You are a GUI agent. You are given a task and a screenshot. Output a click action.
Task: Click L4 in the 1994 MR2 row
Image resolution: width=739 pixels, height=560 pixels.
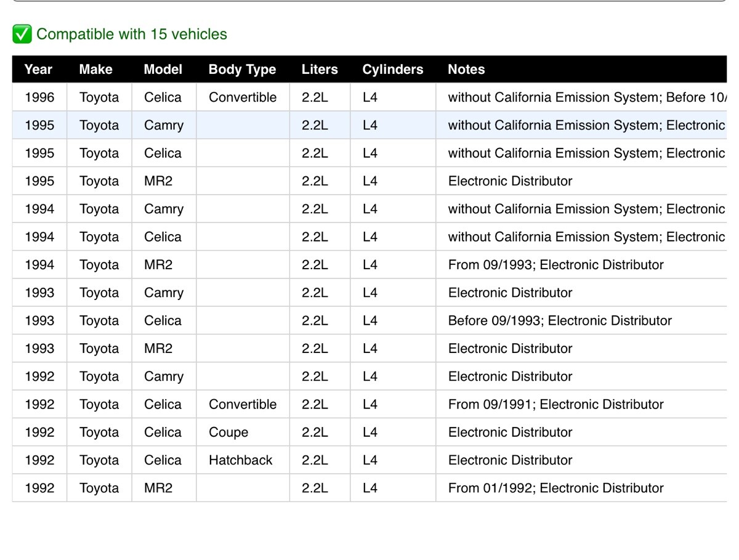pyautogui.click(x=370, y=265)
